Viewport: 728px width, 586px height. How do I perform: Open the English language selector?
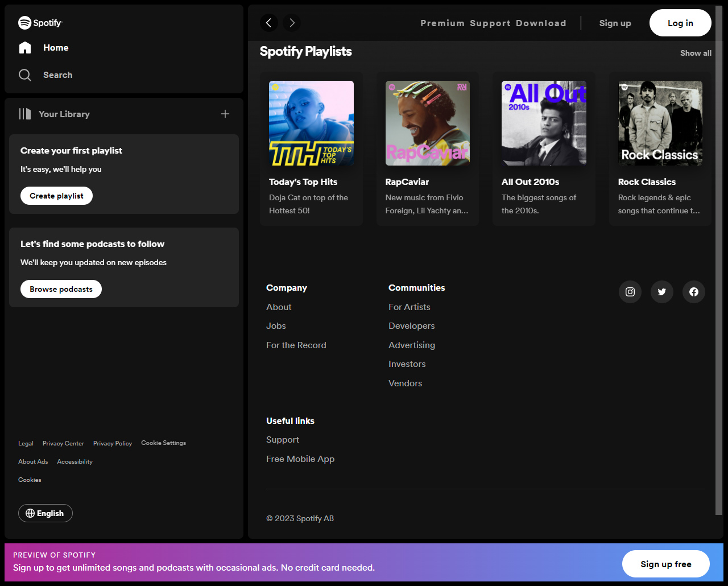[x=45, y=513]
